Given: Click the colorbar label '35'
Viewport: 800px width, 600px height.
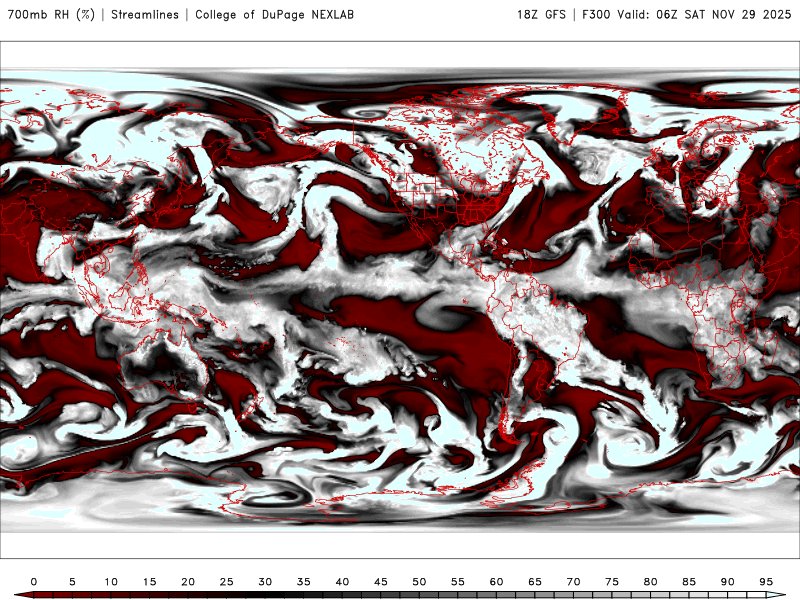Looking at the screenshot, I should (x=304, y=582).
